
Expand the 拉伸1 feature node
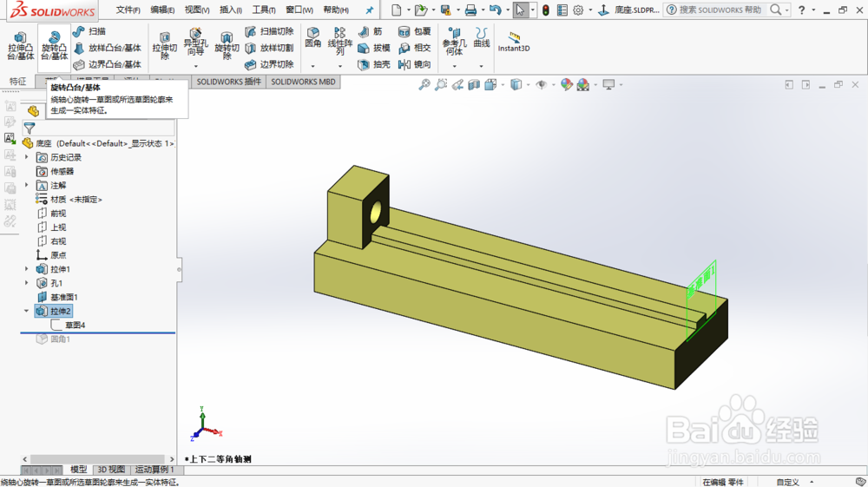tap(26, 269)
